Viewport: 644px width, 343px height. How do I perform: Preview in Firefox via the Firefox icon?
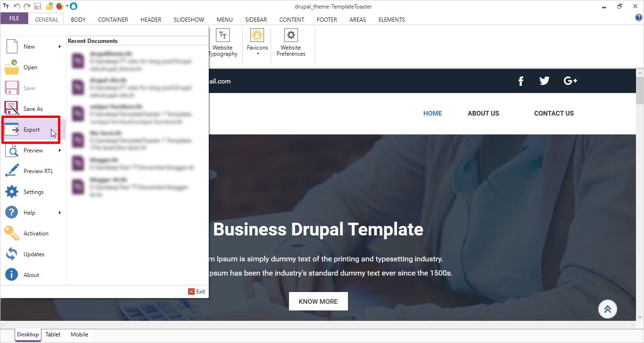[x=59, y=6]
